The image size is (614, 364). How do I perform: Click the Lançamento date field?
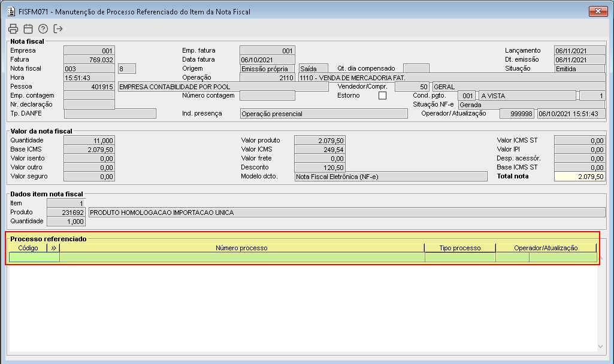tap(579, 50)
